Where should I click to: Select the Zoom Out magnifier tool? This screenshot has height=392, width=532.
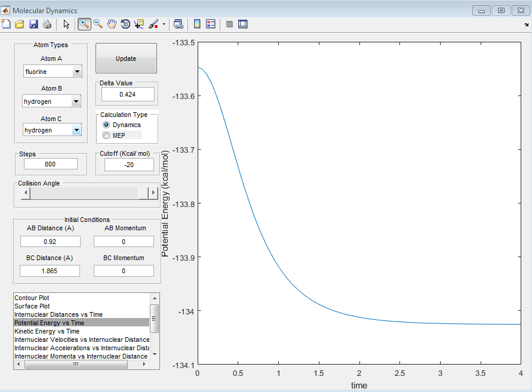[98, 24]
